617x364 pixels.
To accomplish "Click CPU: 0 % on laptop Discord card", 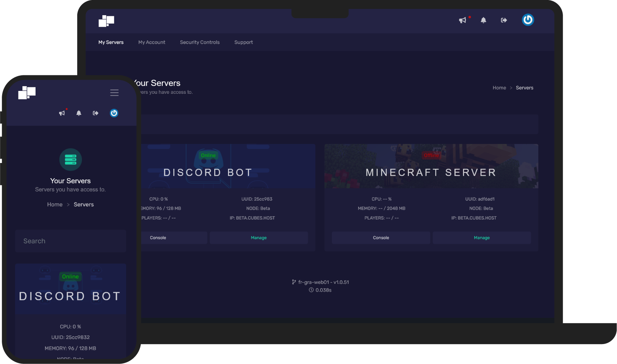I will click(158, 199).
